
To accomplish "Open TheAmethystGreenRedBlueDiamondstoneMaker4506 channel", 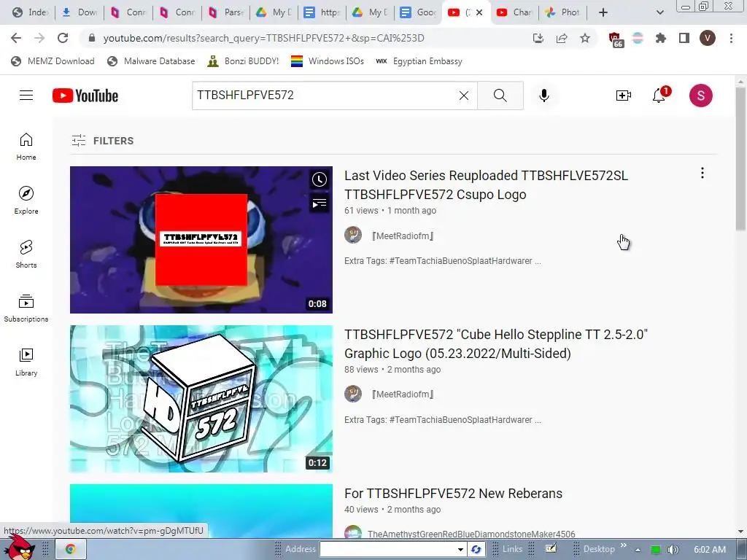I will (471, 534).
